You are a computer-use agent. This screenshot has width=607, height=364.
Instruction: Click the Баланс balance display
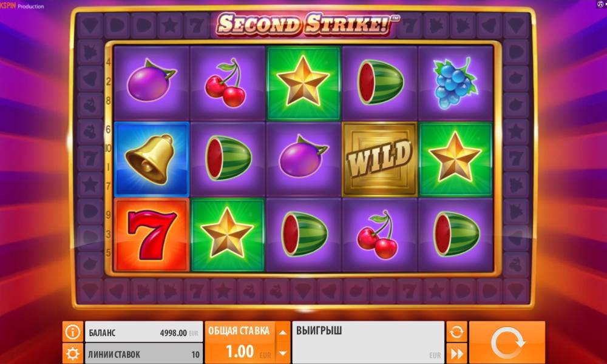144,331
